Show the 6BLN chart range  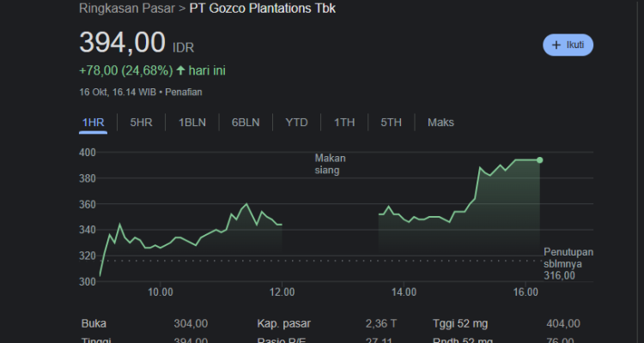click(x=246, y=123)
